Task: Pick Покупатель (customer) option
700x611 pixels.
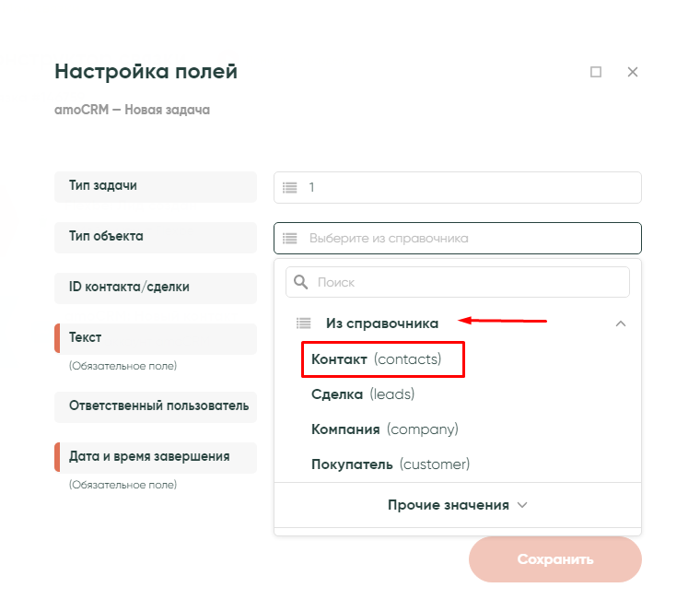Action: (391, 464)
